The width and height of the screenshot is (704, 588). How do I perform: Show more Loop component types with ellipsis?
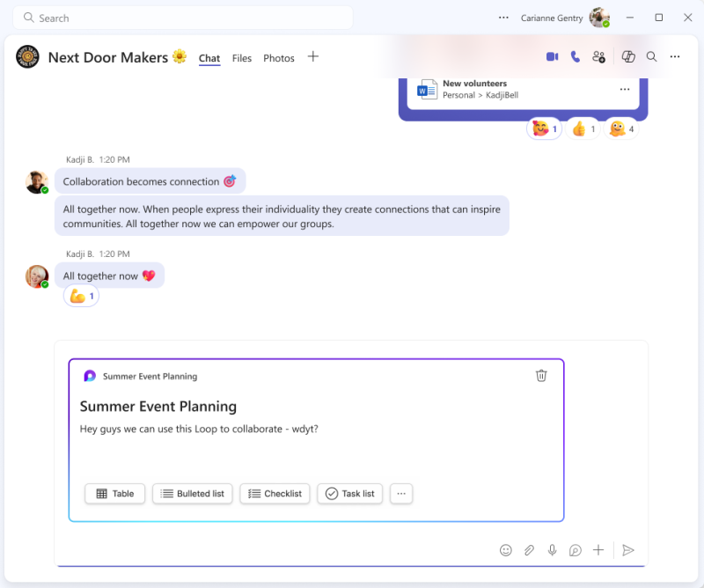[401, 494]
